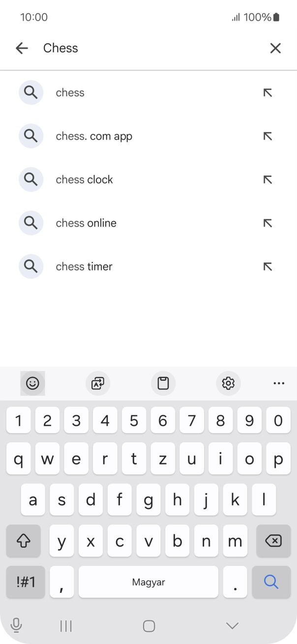Image resolution: width=297 pixels, height=644 pixels.
Task: Select the chess suggestion
Action: click(x=70, y=92)
